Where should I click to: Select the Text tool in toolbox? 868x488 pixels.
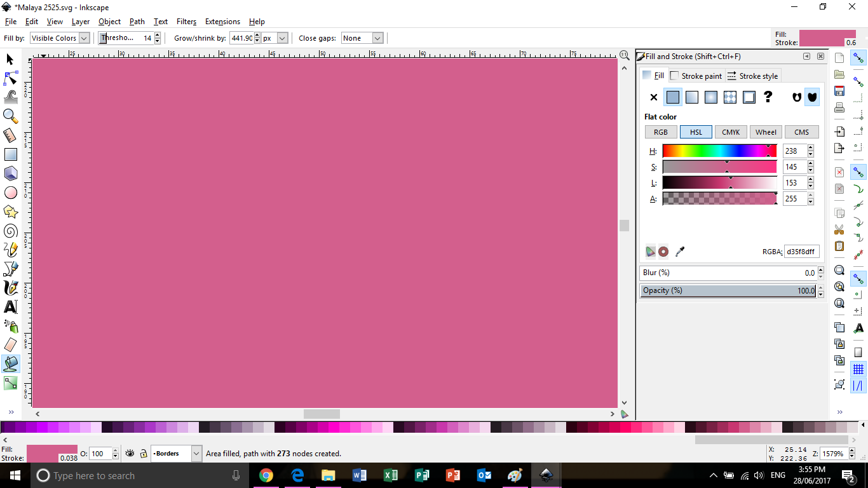(x=10, y=307)
